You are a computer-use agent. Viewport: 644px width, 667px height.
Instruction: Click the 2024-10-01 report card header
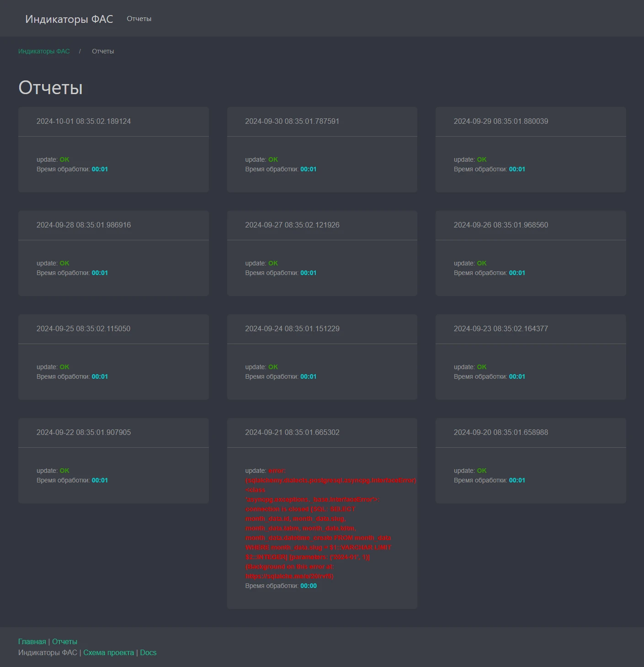84,121
